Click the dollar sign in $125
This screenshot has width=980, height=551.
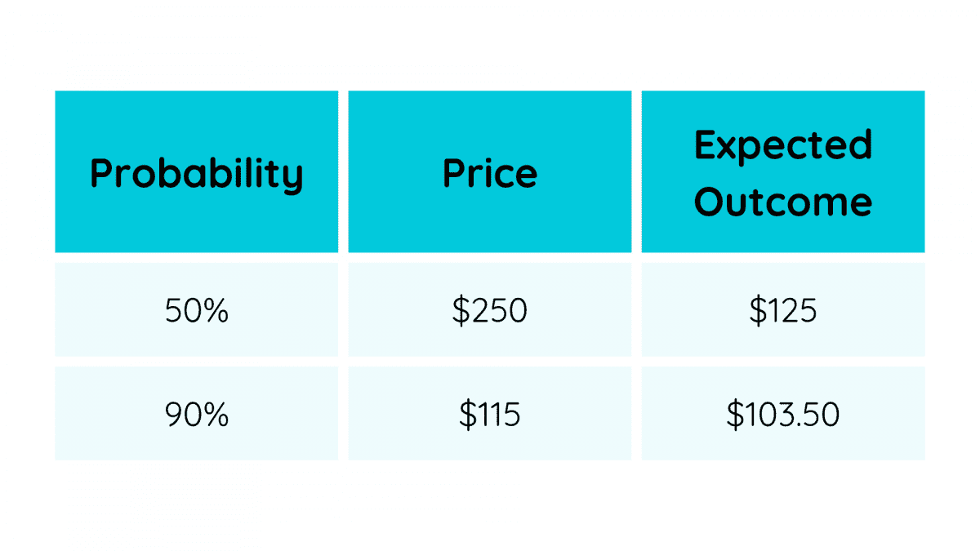pos(757,311)
